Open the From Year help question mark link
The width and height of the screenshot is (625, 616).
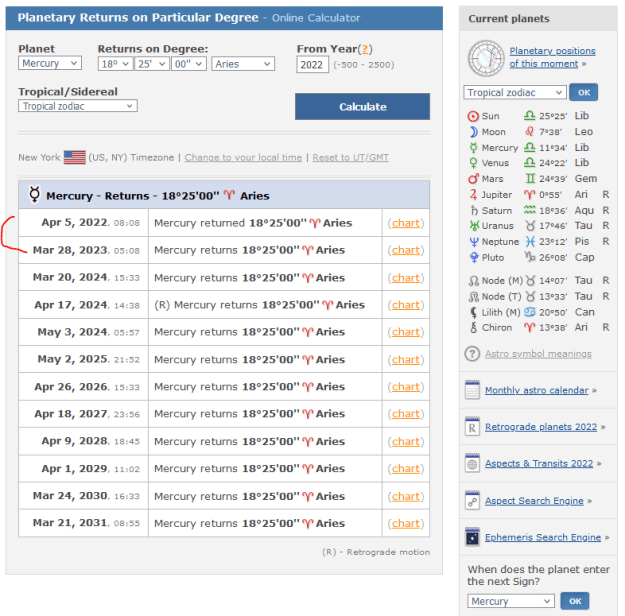365,49
